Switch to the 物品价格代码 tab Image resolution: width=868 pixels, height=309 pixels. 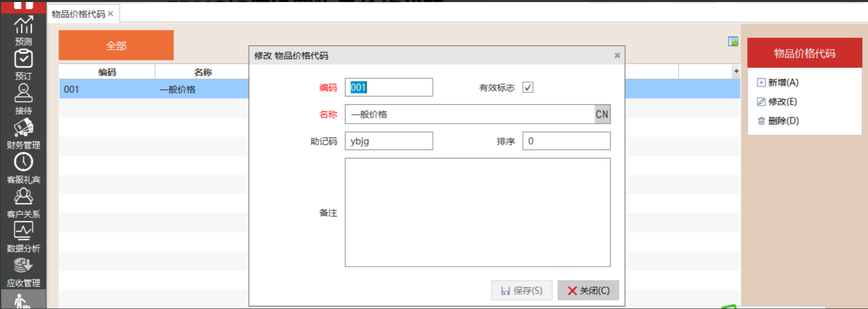(x=78, y=14)
